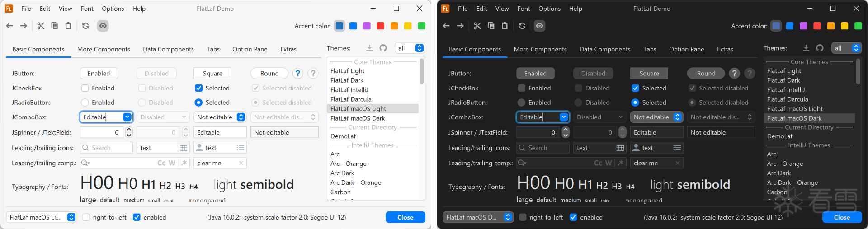Click the copy icon in light window toolbar
Viewport: 868px width, 229px height.
point(55,26)
